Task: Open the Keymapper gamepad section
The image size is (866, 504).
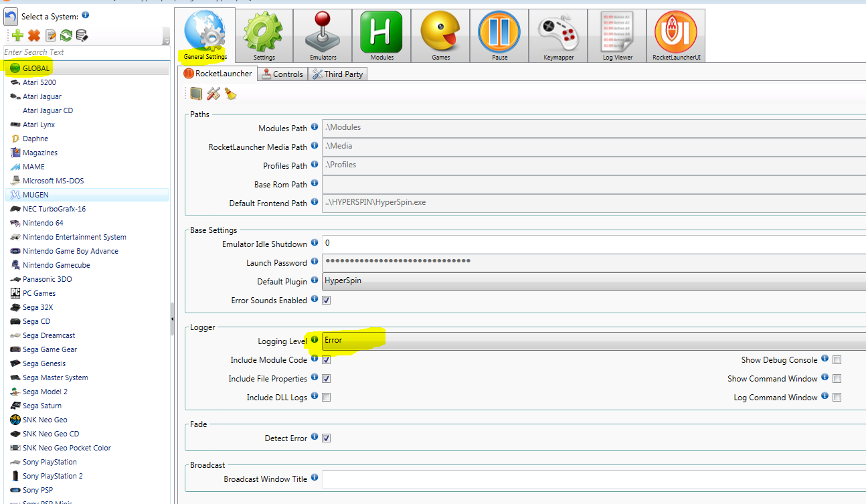Action: coord(558,35)
